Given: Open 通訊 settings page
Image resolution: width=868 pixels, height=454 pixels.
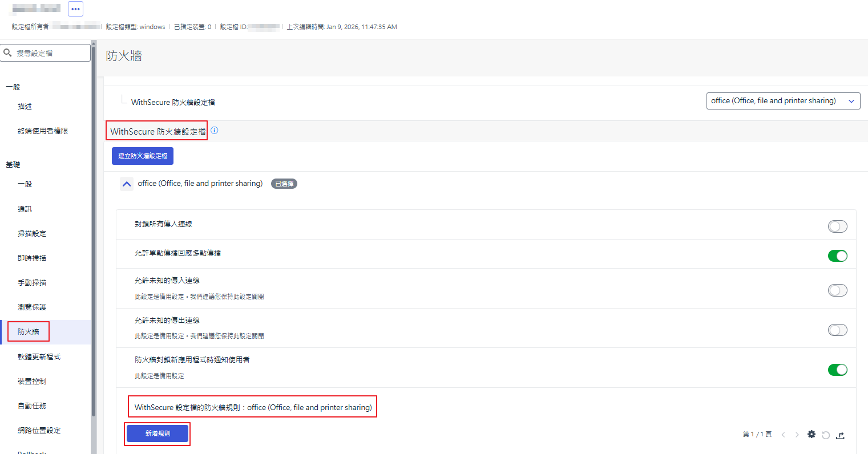Looking at the screenshot, I should pos(25,209).
